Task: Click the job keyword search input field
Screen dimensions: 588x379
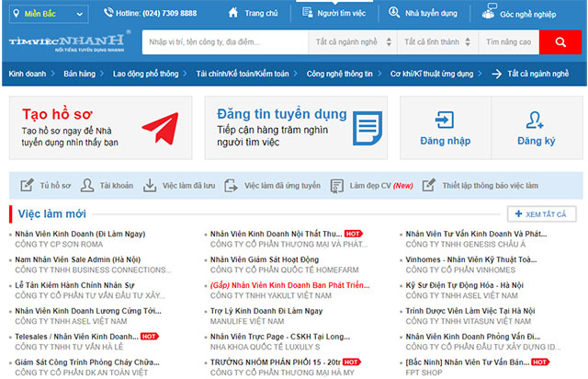Action: click(225, 42)
